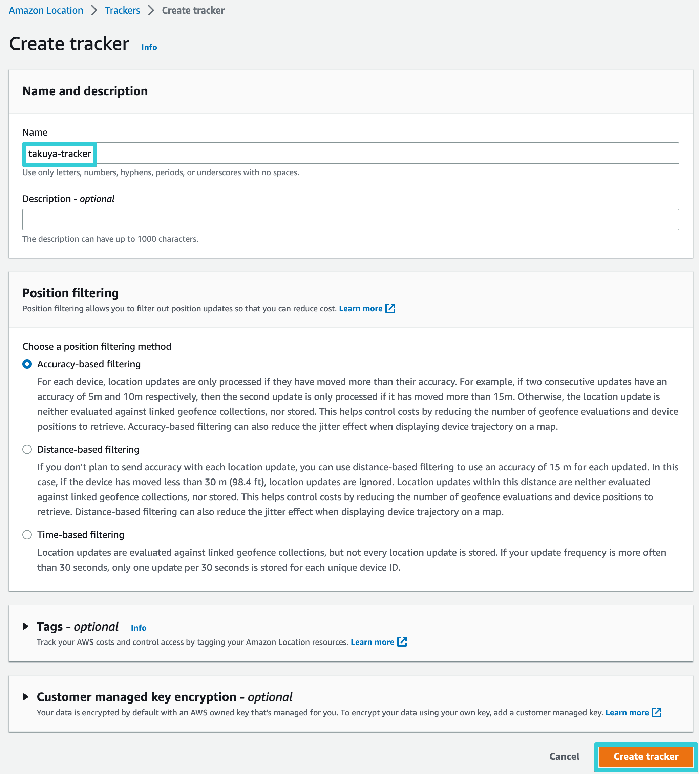Open the Position filtering Learn more external link icon
The image size is (700, 774).
tap(391, 308)
